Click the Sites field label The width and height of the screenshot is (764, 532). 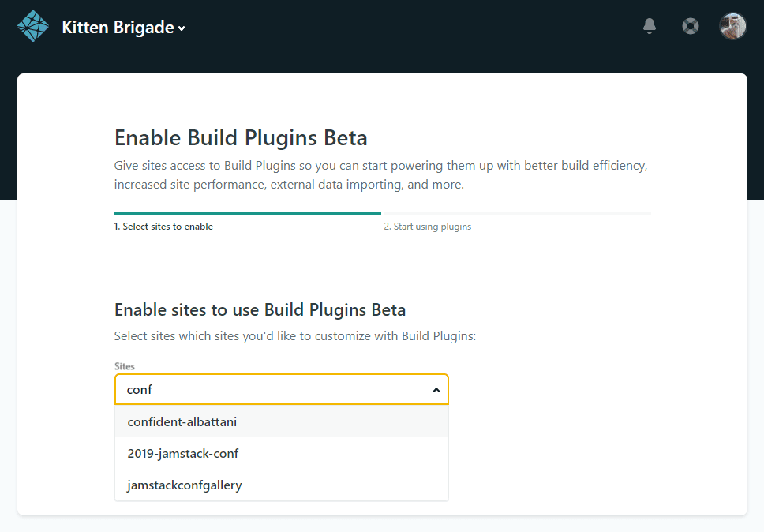pyautogui.click(x=125, y=367)
